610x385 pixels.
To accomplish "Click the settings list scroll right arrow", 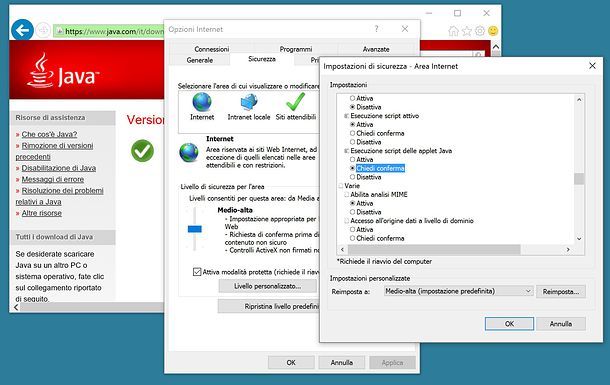I will click(568, 249).
